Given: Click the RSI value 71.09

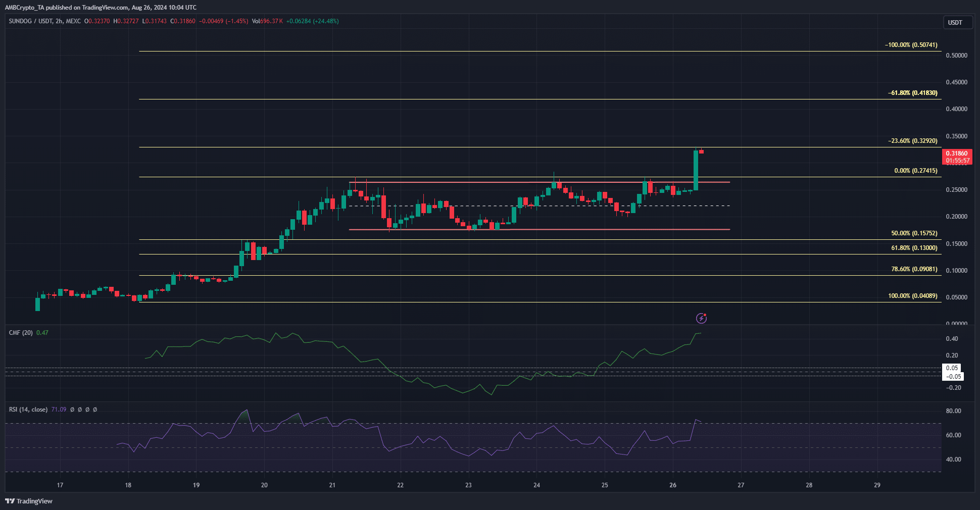Looking at the screenshot, I should (59, 410).
